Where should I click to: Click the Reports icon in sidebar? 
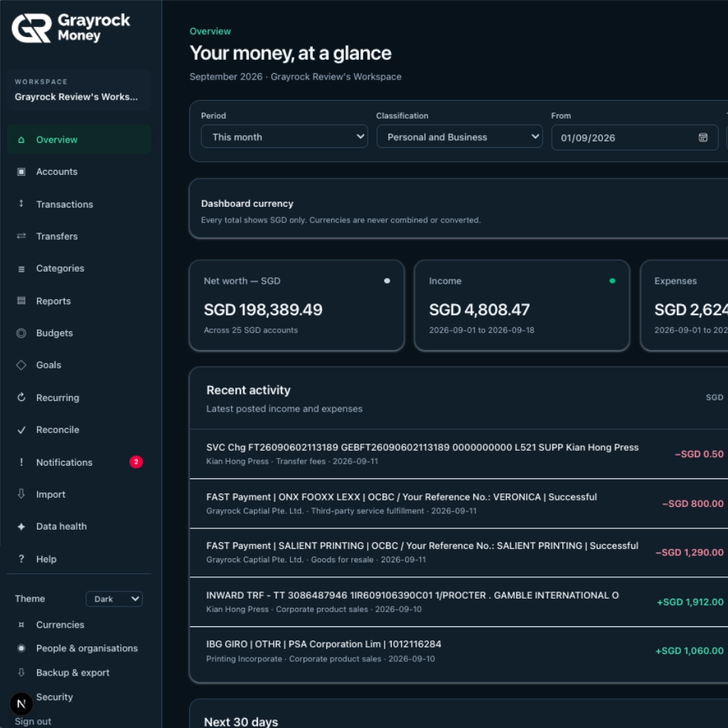pos(21,301)
